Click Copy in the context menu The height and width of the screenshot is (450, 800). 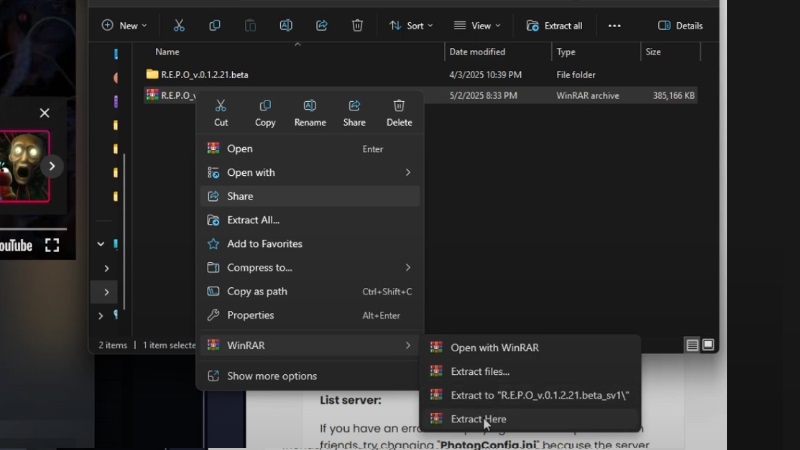[x=265, y=113]
